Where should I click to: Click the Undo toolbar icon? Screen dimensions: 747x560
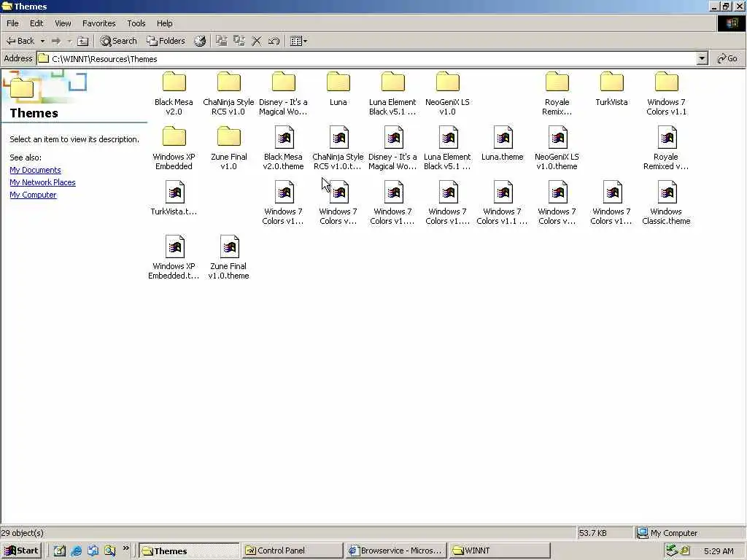pyautogui.click(x=274, y=41)
